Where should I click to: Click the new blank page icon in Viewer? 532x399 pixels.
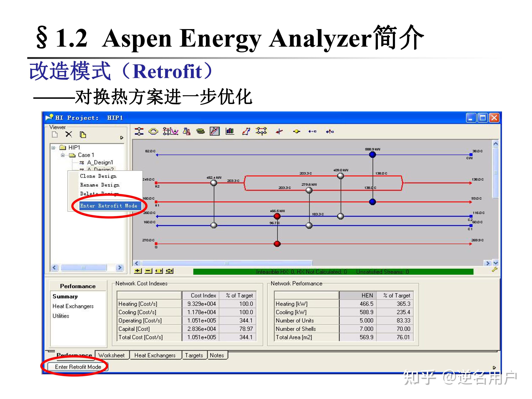pos(55,134)
